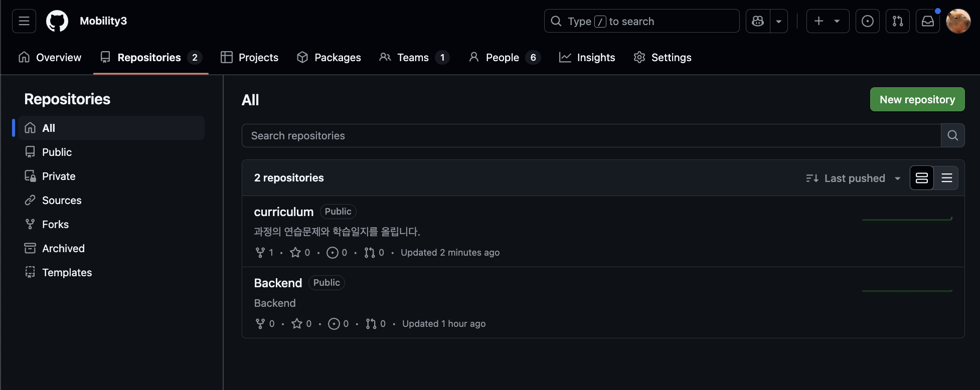This screenshot has width=980, height=390.
Task: Click the star icon for curriculum
Action: [x=295, y=252]
